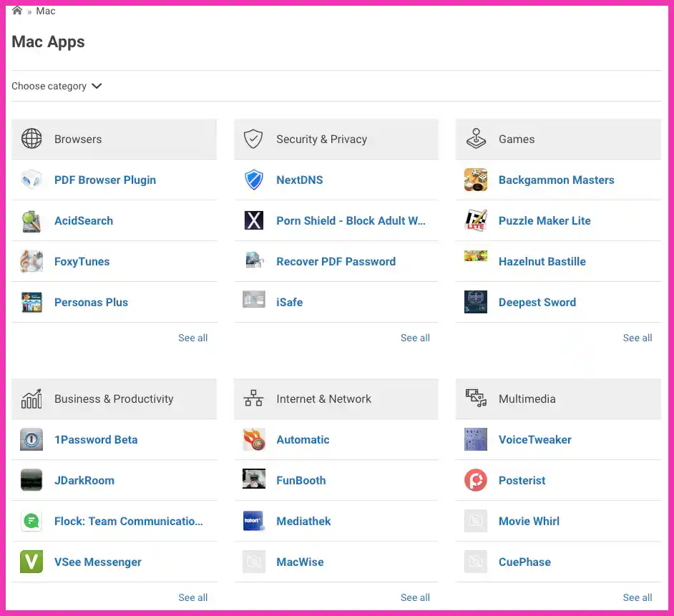Click the Mediathek app icon
This screenshot has height=616, width=674.
pos(253,521)
